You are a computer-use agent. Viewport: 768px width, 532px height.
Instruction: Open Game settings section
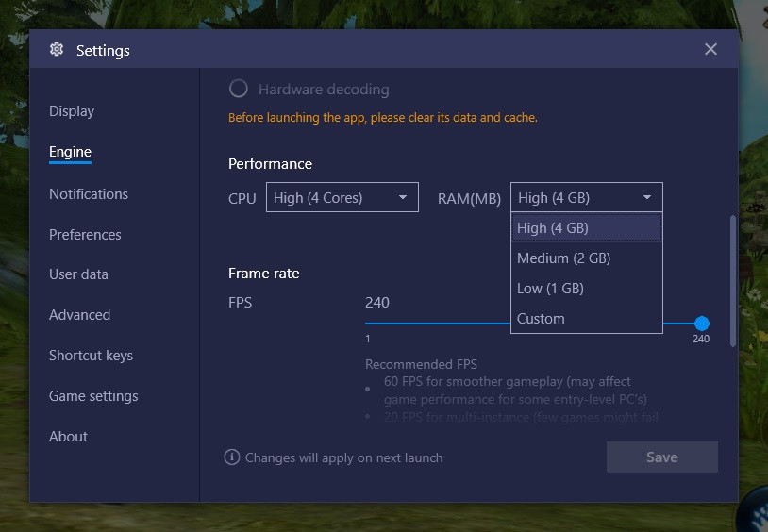click(93, 396)
